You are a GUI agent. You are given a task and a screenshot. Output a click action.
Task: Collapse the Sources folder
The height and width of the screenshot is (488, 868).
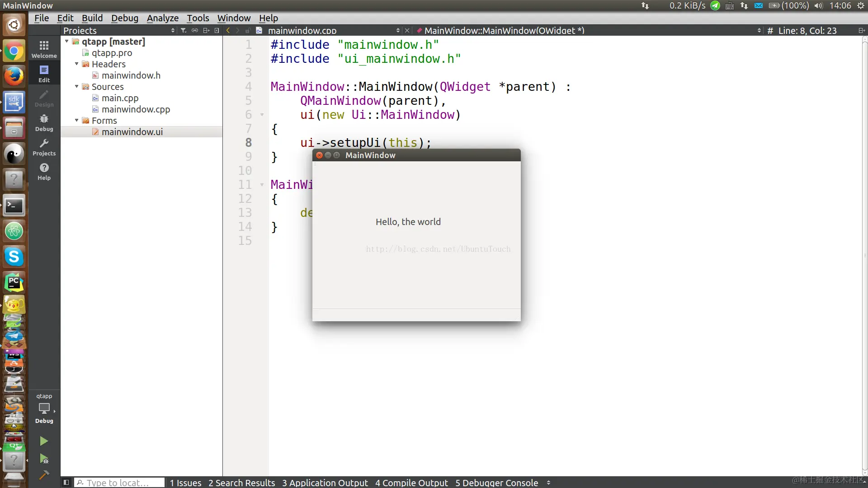pyautogui.click(x=76, y=86)
